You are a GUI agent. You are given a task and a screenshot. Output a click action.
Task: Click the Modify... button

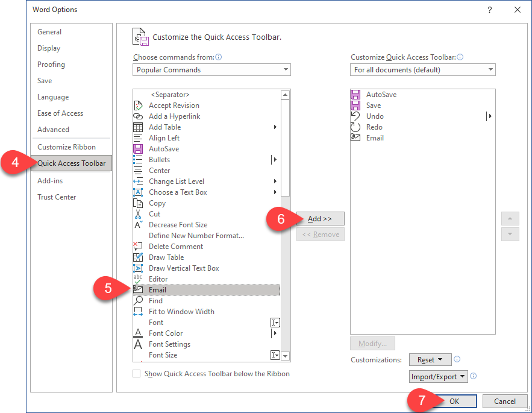372,344
